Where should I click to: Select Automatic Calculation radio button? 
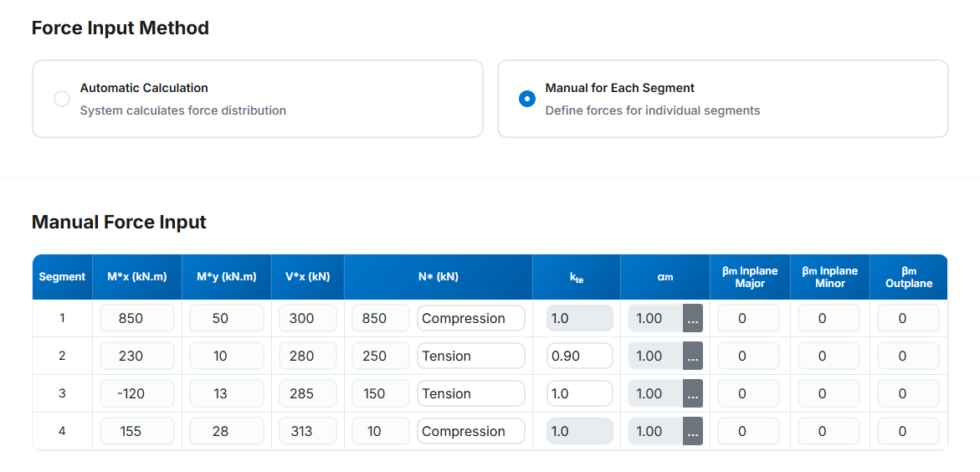click(62, 99)
